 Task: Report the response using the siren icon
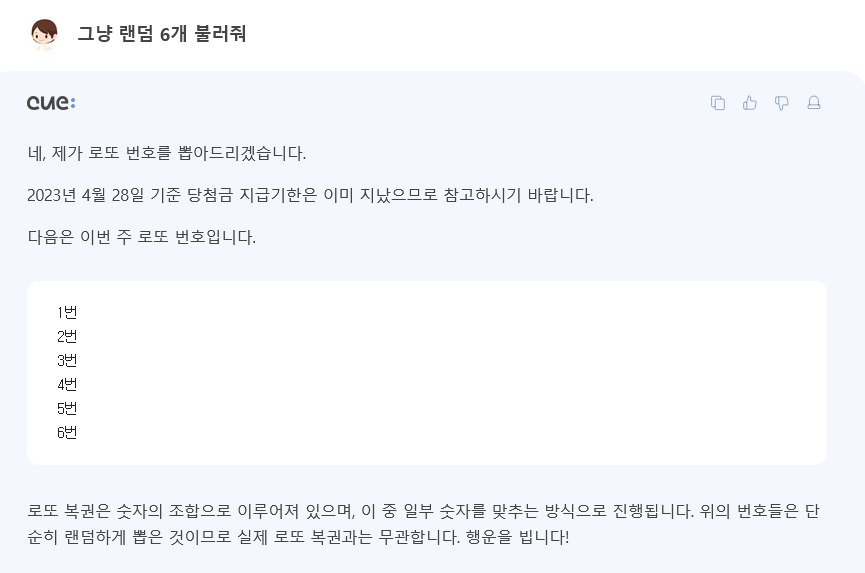pos(814,103)
